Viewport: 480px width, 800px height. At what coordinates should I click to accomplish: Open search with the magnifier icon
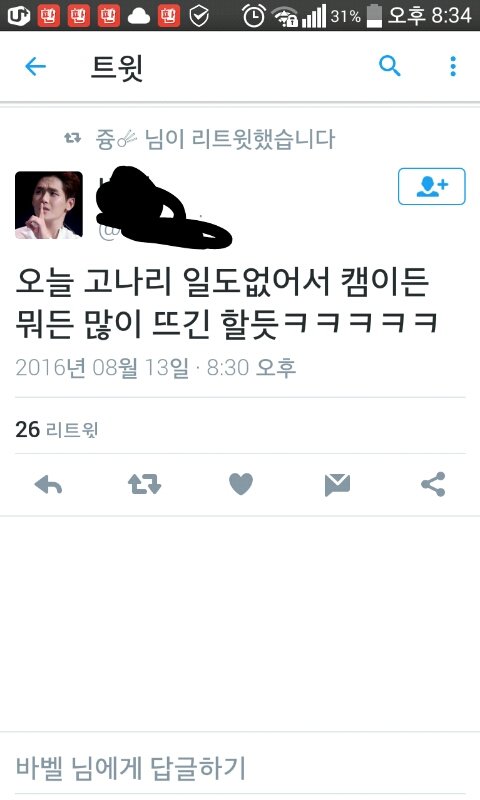point(390,66)
